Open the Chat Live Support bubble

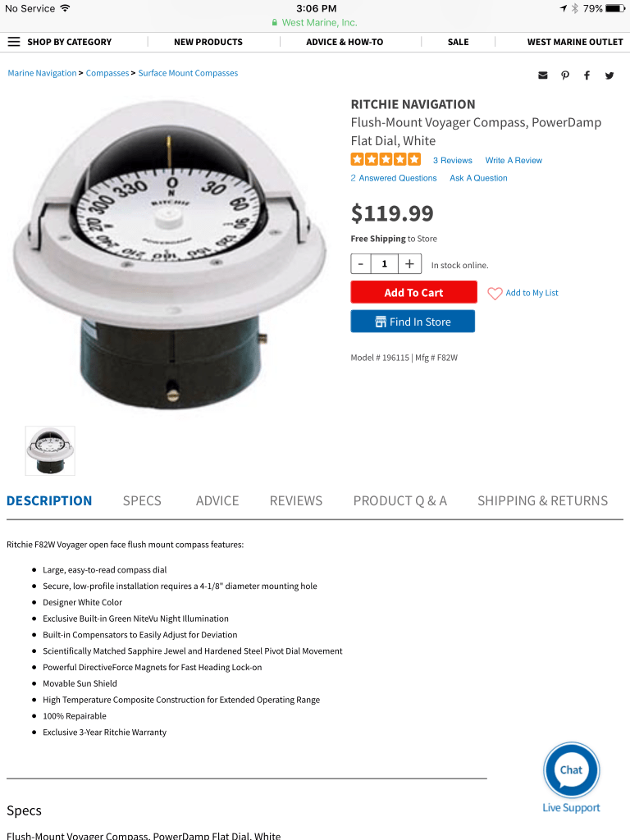click(x=571, y=771)
